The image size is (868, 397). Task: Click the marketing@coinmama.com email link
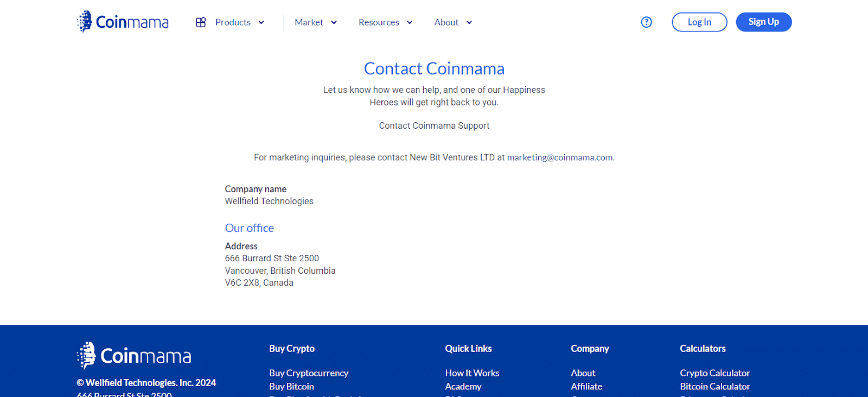point(560,157)
